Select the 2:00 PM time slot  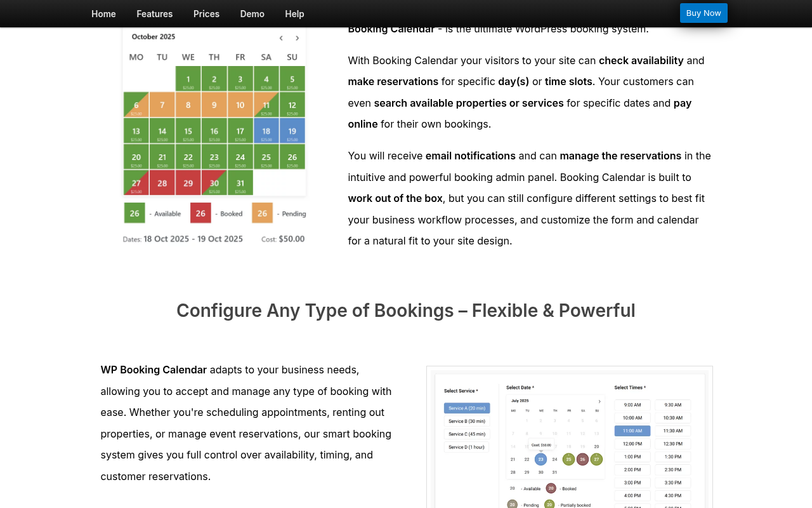pyautogui.click(x=632, y=469)
